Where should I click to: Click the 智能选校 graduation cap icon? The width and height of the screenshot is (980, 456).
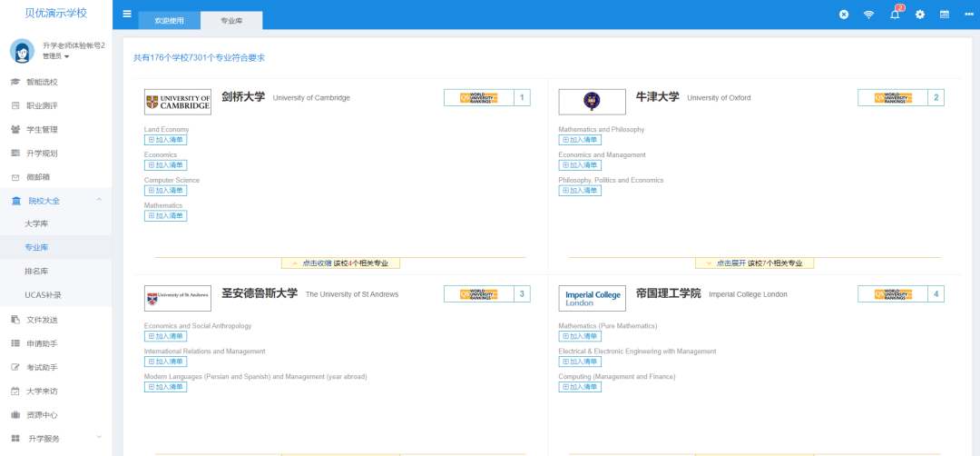pos(15,82)
